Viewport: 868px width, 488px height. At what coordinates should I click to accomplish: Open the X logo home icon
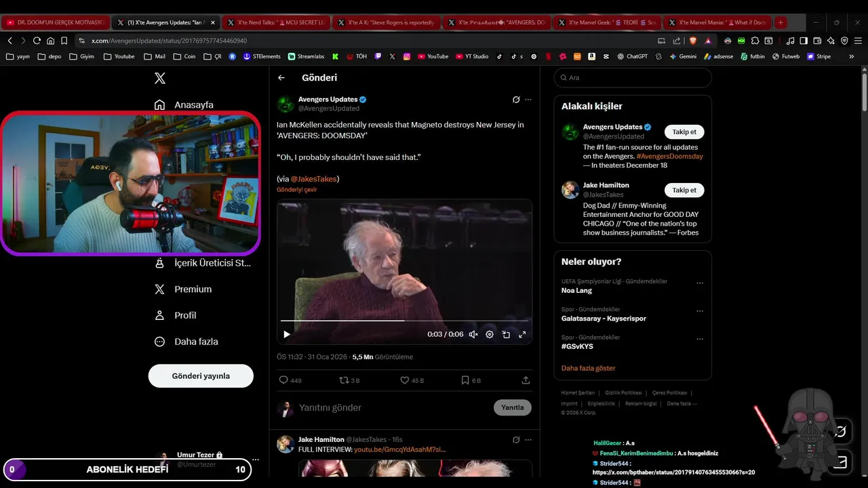[x=160, y=78]
